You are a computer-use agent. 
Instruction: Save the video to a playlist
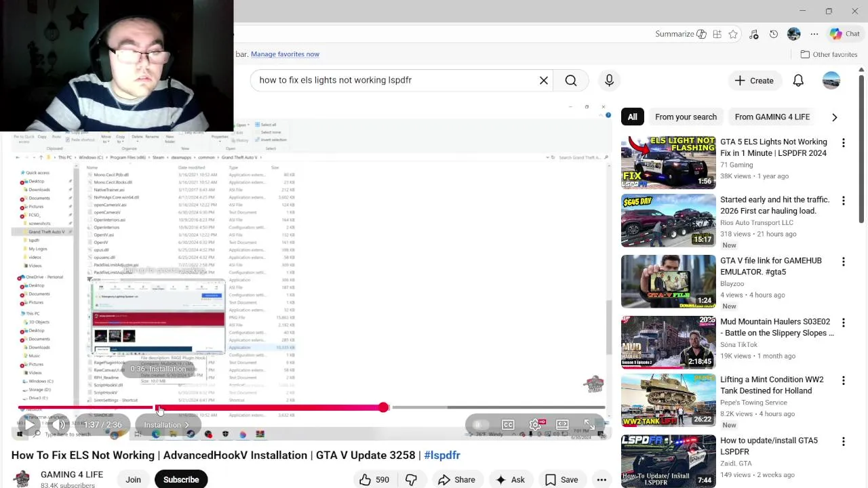click(x=561, y=479)
